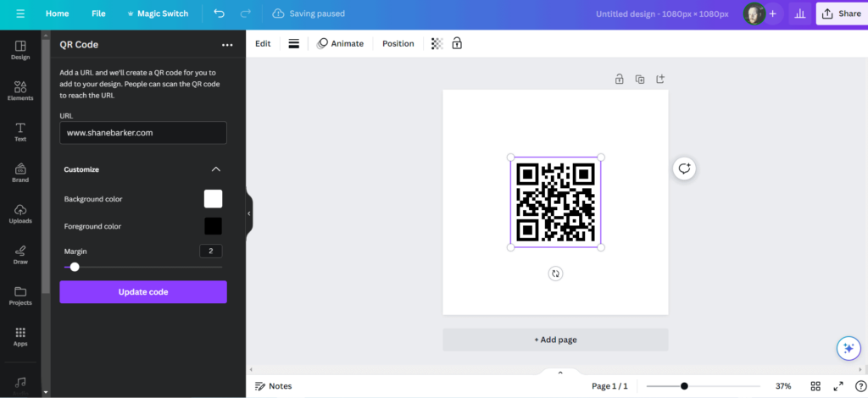The width and height of the screenshot is (868, 398).
Task: Duplicate the page with the copy icon
Action: 640,79
